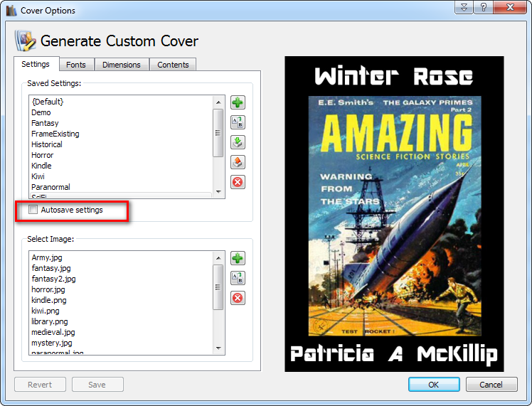Import saved settings with the green-arrow icon
Viewport: 532px width, 406px height.
238,142
